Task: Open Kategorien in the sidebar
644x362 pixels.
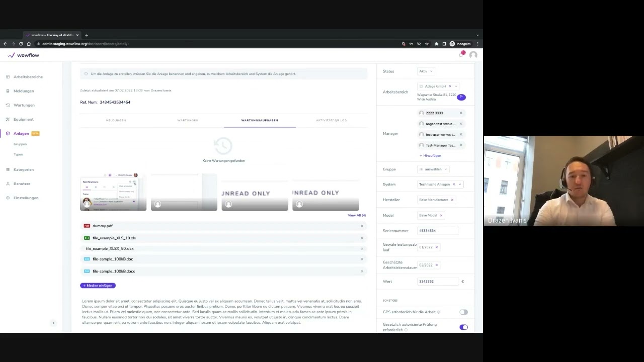Action: 24,169
